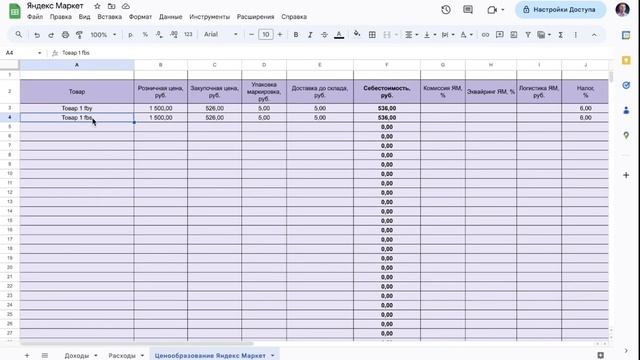Open horizontal align dropdown
Image resolution: width=640 pixels, height=360 pixels.
[411, 35]
